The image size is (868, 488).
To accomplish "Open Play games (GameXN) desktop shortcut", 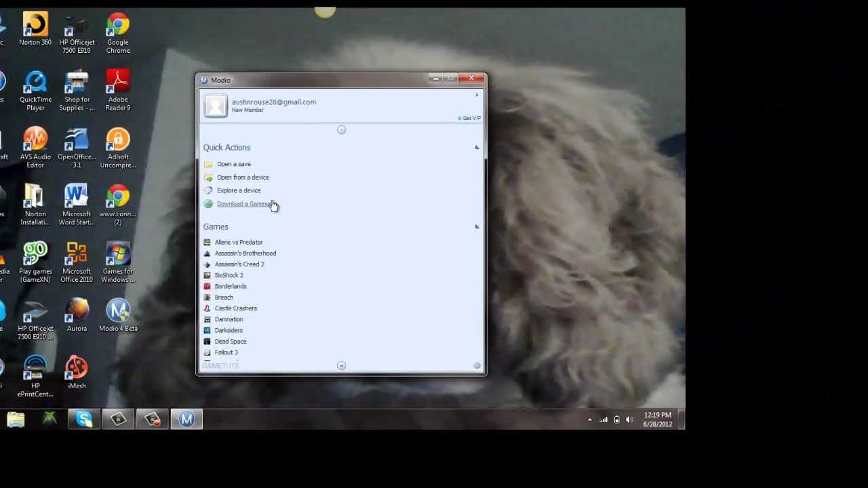I will pyautogui.click(x=35, y=262).
